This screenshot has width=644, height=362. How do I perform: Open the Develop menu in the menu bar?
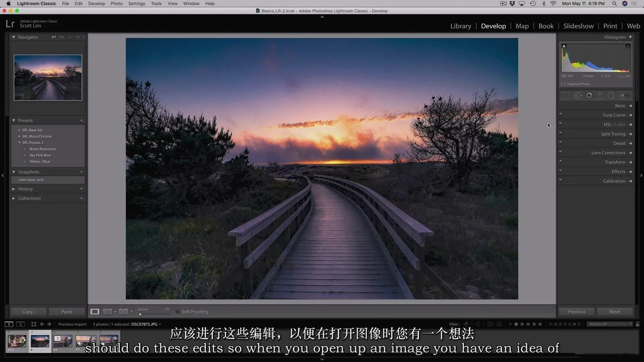[x=96, y=4]
